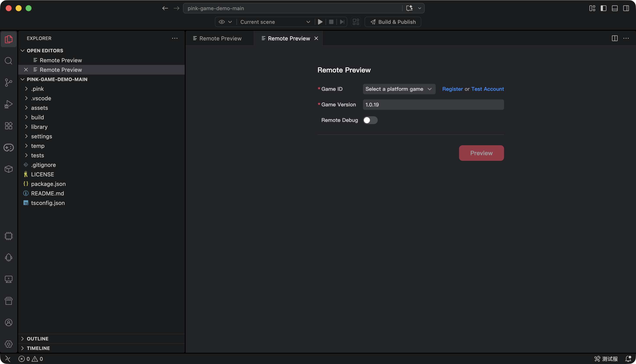636x364 pixels.
Task: Open the store icon in activity bar
Action: click(8, 301)
